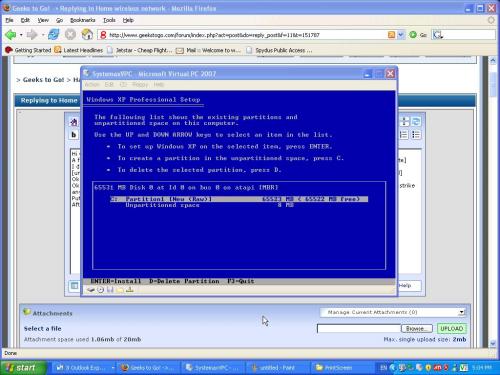The width and height of the screenshot is (500, 375).
Task: Open Virtual PC CD menu
Action: pyautogui.click(x=123, y=85)
